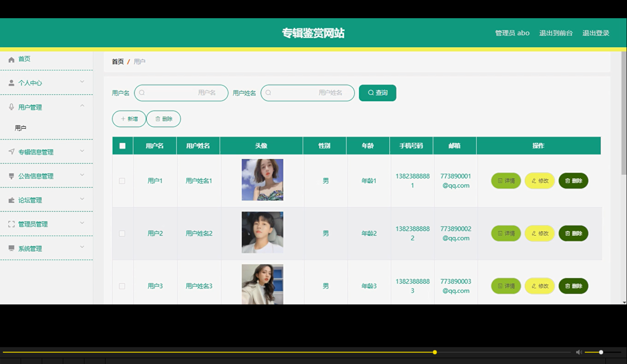This screenshot has width=627, height=364.
Task: Select 退出登录 in the top bar
Action: tap(596, 33)
